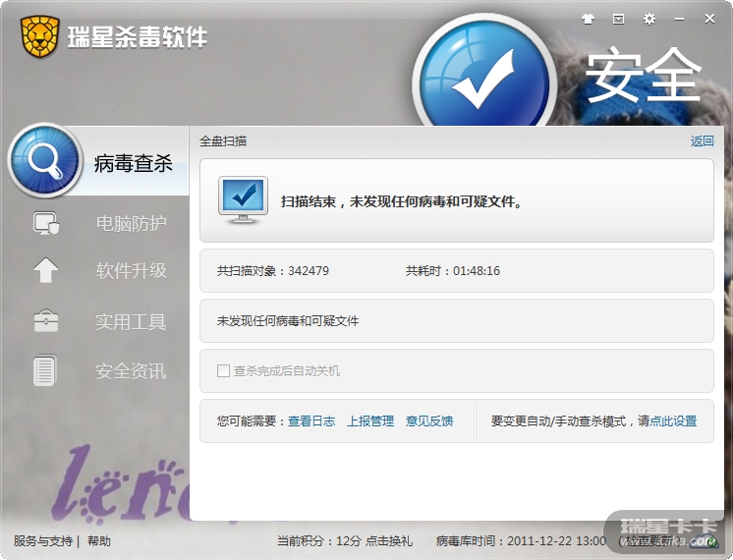This screenshot has width=733, height=560.
Task: Open the message envelope icon
Action: pos(618,20)
